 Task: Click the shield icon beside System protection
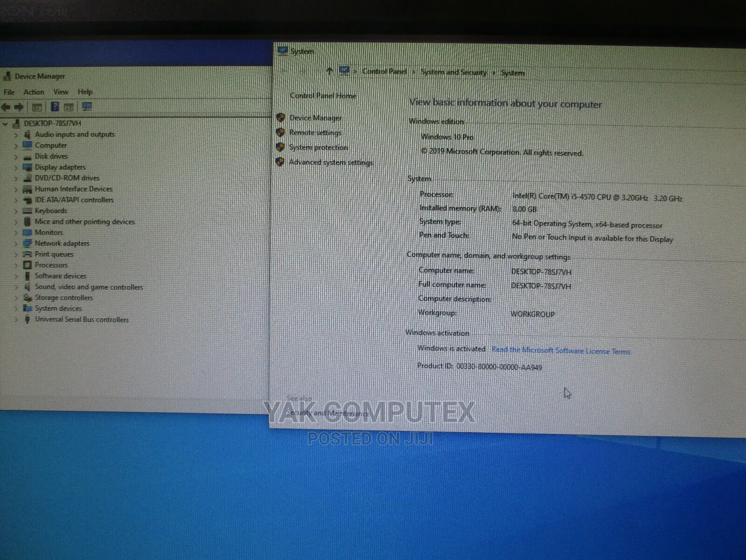280,147
